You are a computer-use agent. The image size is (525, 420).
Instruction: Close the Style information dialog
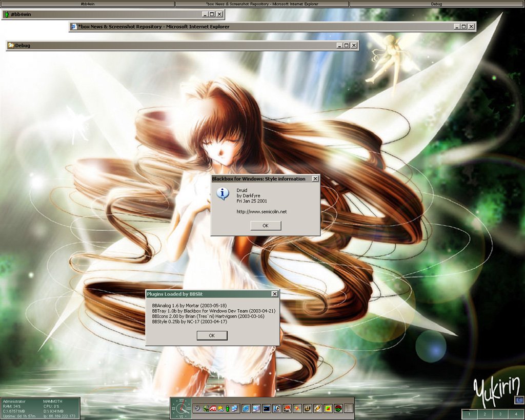pyautogui.click(x=315, y=179)
